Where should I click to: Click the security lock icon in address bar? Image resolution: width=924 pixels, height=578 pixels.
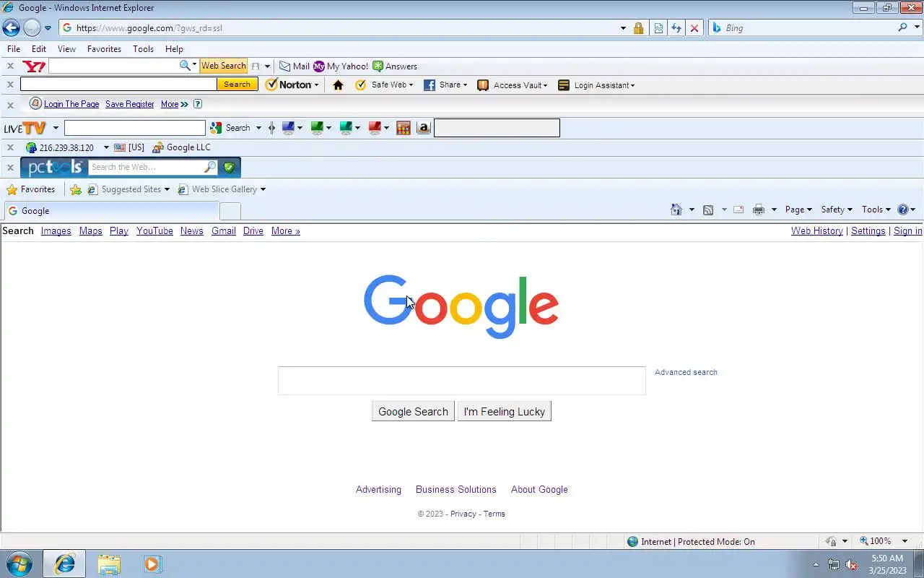pyautogui.click(x=638, y=28)
